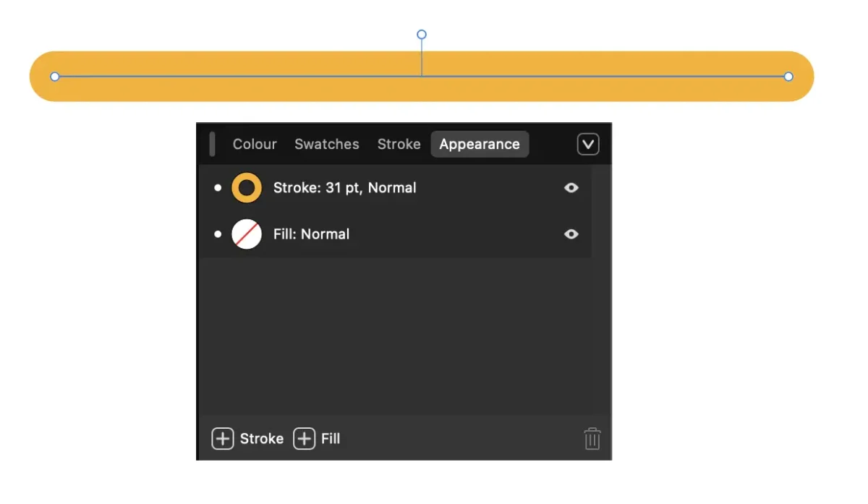
Task: Go to the Stroke tab
Action: [399, 144]
